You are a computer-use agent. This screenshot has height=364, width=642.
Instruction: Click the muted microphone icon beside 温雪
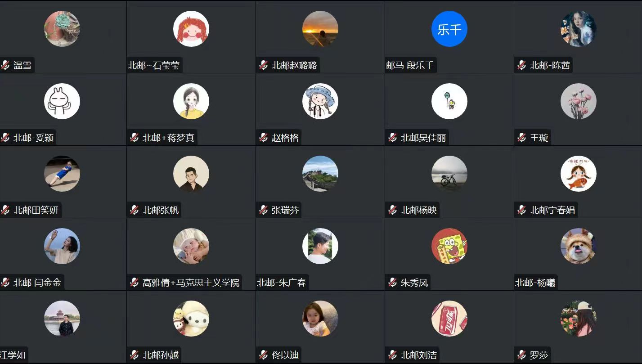tap(5, 65)
